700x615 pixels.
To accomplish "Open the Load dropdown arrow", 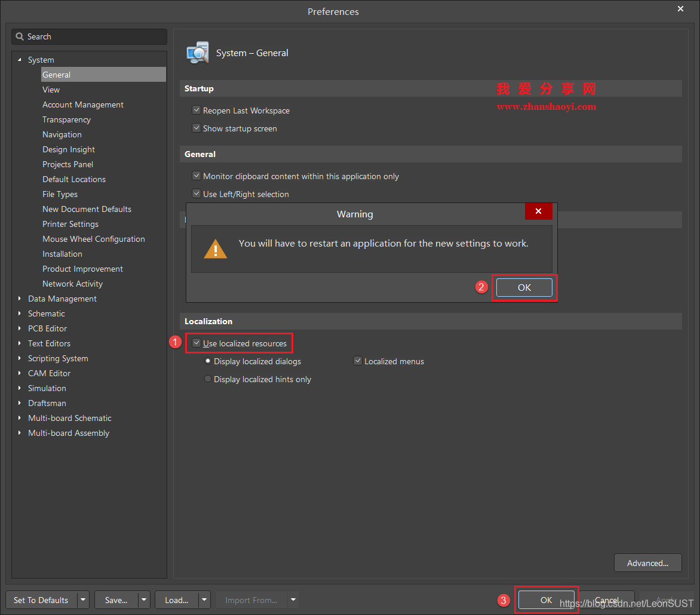I will tap(205, 600).
